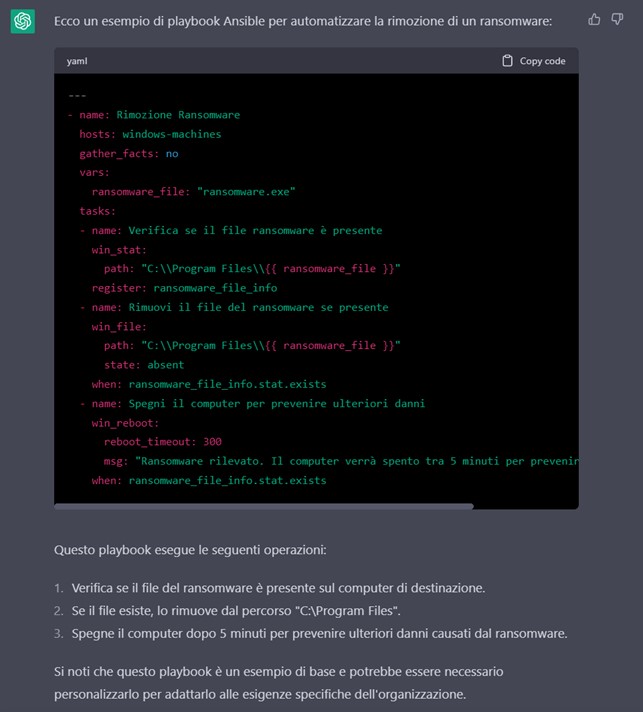
Task: Click the thumbs down icon
Action: pyautogui.click(x=617, y=19)
